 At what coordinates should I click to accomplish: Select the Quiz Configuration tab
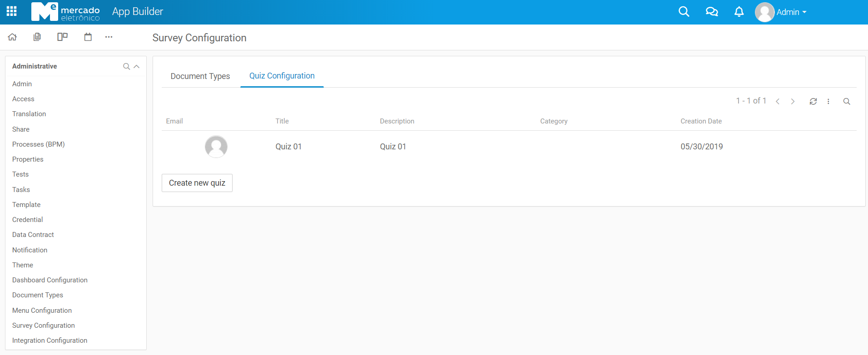pyautogui.click(x=282, y=76)
